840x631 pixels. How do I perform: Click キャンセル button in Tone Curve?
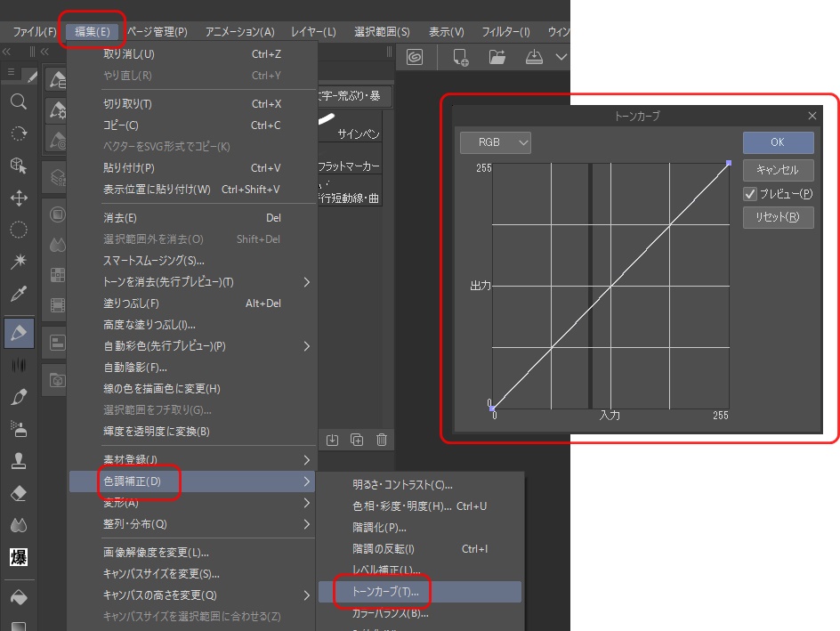tap(778, 170)
